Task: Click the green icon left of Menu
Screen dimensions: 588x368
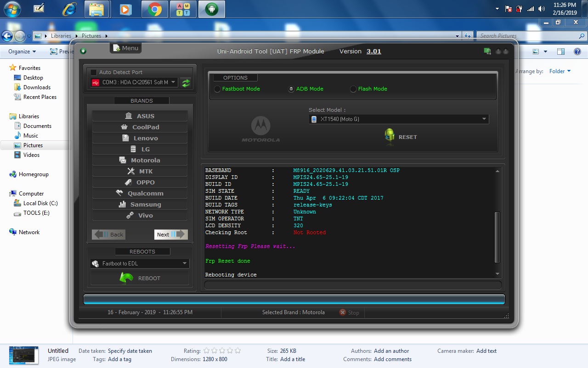Action: pos(83,51)
